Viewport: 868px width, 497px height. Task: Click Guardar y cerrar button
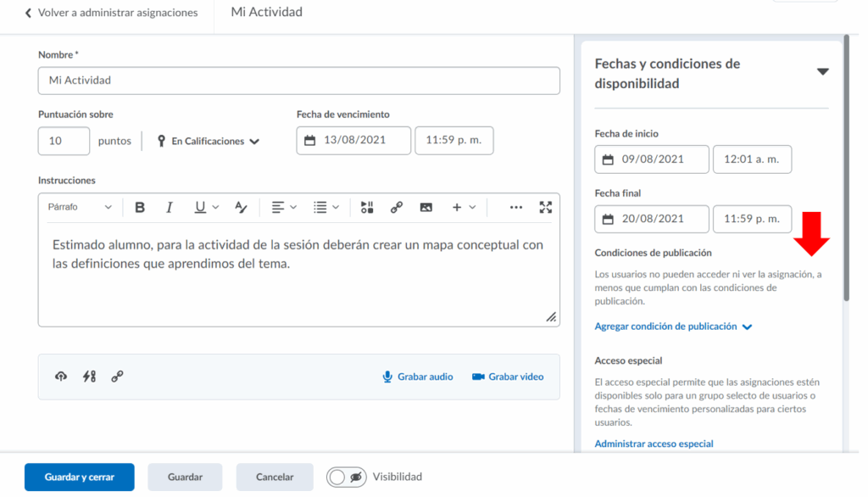click(x=80, y=477)
